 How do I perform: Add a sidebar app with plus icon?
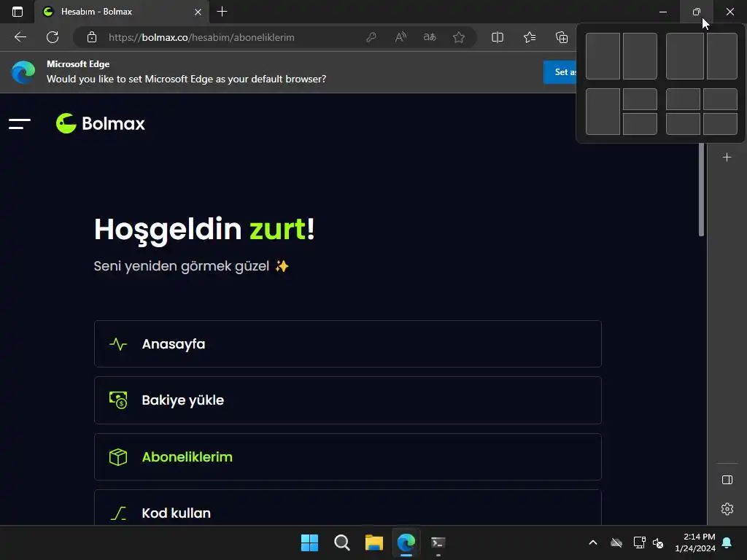tap(727, 157)
